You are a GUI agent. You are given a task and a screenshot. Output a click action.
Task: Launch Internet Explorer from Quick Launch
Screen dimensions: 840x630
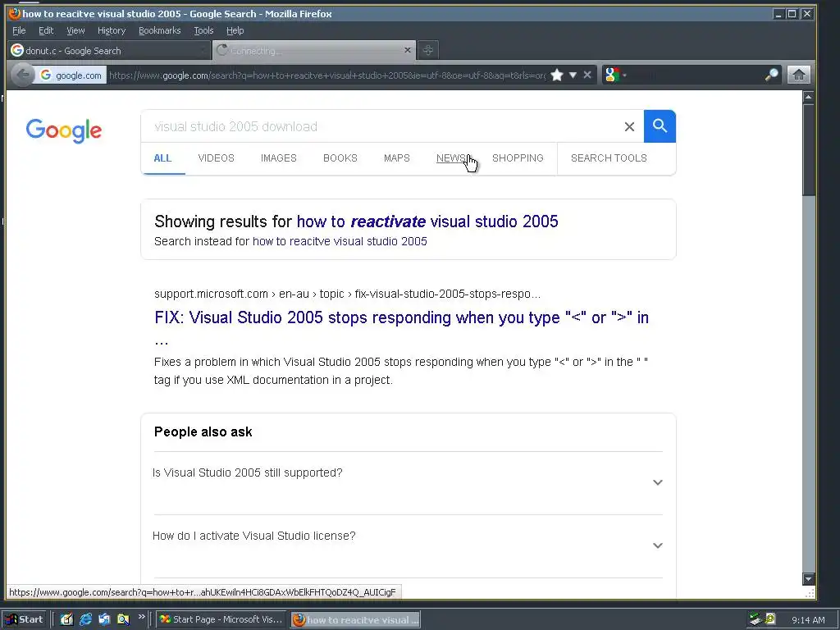click(85, 619)
